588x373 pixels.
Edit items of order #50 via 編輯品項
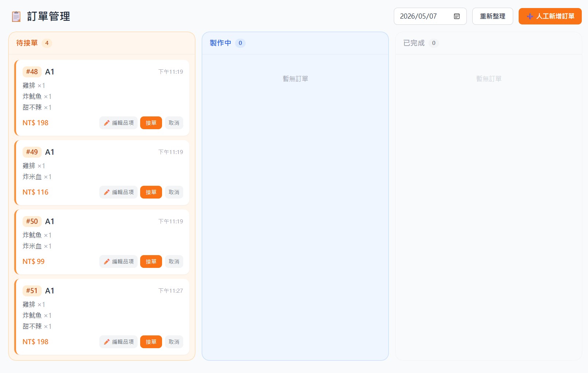tap(118, 262)
